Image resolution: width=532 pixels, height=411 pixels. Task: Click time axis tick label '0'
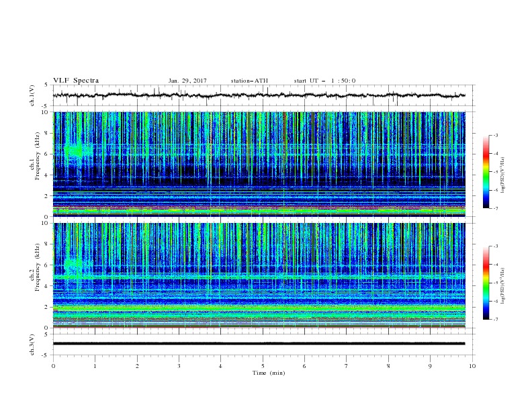[53, 366]
